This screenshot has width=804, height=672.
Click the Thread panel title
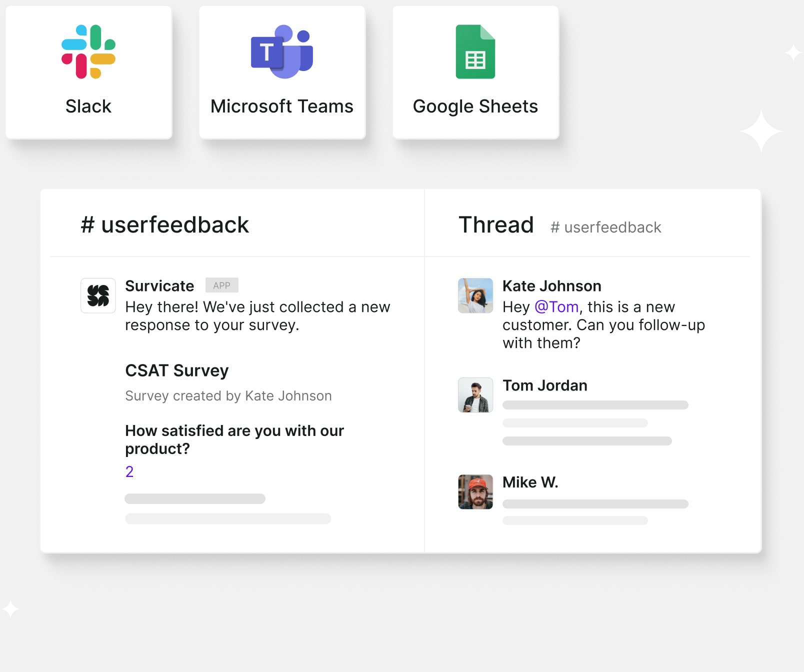point(496,225)
